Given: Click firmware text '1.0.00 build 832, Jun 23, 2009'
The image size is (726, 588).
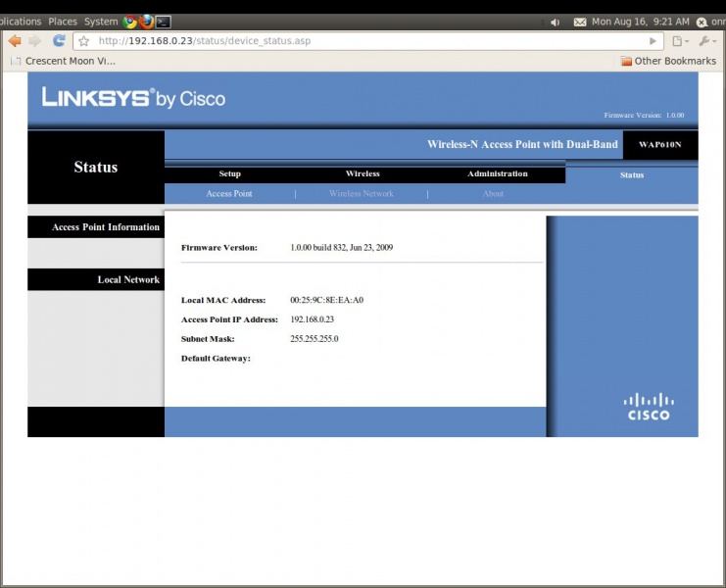Looking at the screenshot, I should point(342,248).
